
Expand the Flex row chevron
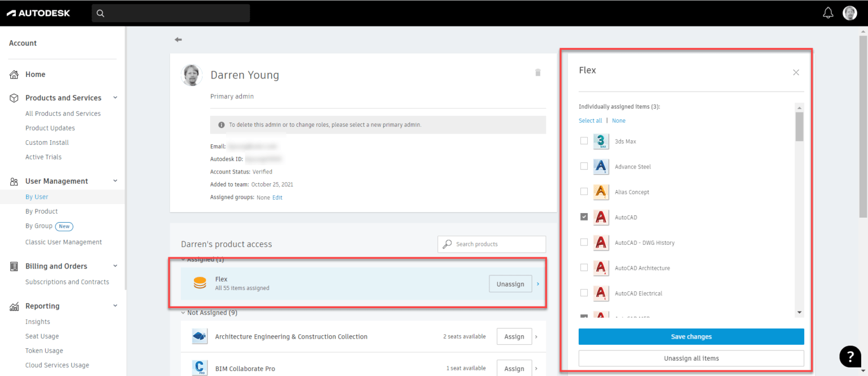[538, 284]
